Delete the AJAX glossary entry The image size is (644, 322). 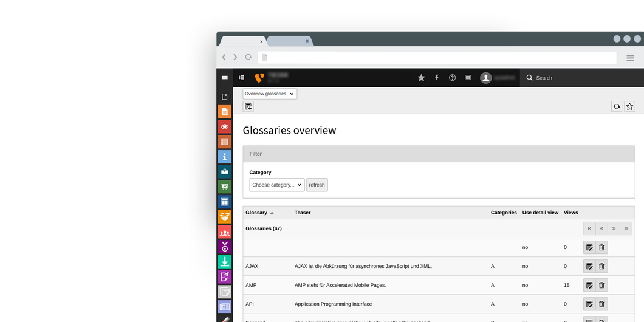coord(601,266)
